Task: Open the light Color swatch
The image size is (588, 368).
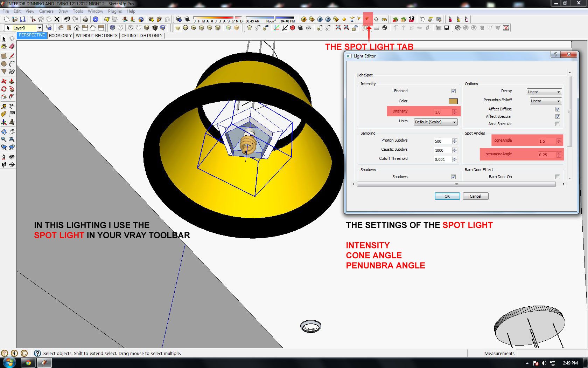Action: 453,101
